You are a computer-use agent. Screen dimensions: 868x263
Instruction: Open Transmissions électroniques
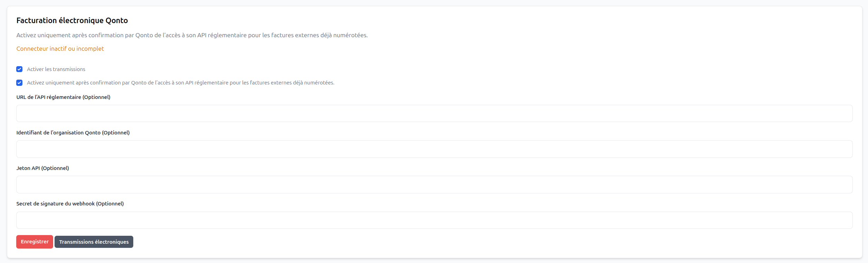click(94, 242)
